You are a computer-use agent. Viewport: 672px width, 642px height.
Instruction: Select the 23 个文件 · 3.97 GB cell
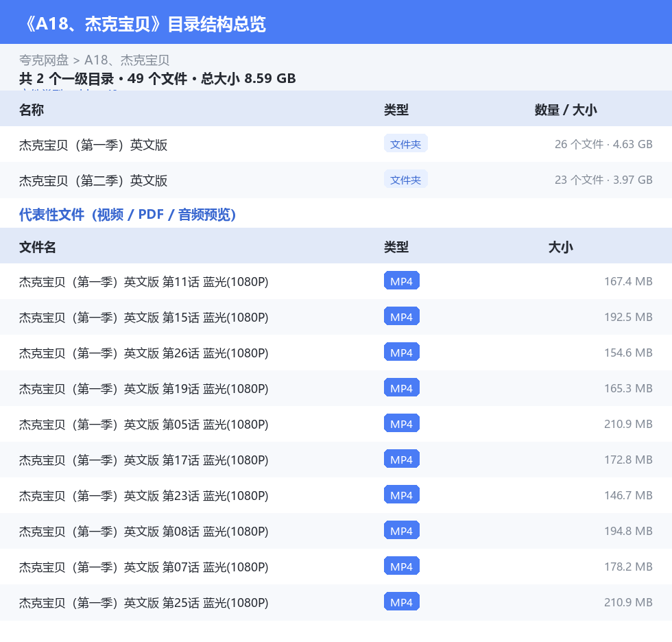point(603,180)
